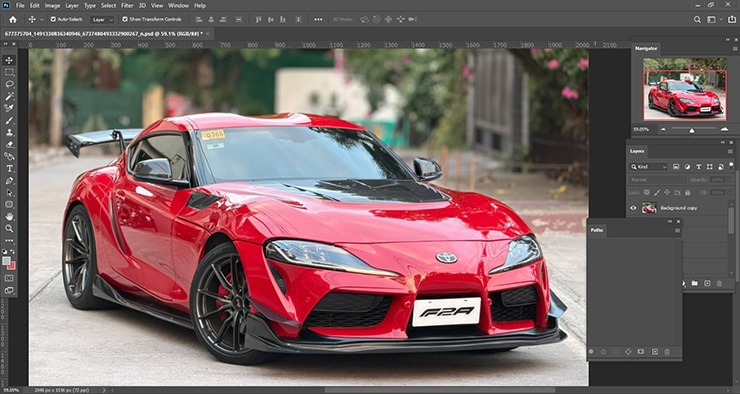This screenshot has width=740, height=394.
Task: Select the Eraser tool
Action: click(x=9, y=145)
